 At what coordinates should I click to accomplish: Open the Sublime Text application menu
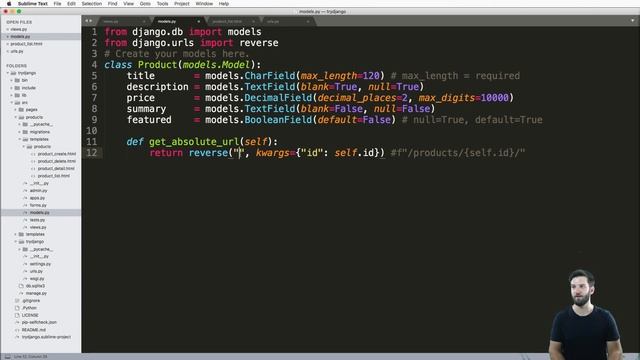(33, 4)
